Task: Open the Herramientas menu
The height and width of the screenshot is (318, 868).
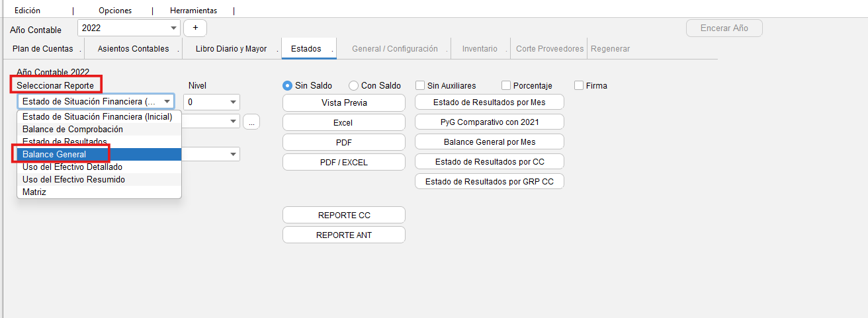Action: click(x=193, y=11)
